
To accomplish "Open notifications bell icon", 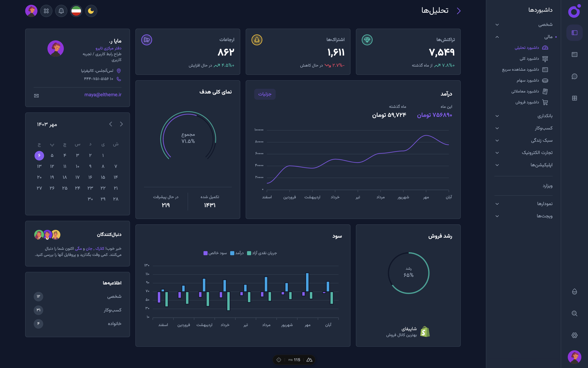I will click(x=61, y=11).
